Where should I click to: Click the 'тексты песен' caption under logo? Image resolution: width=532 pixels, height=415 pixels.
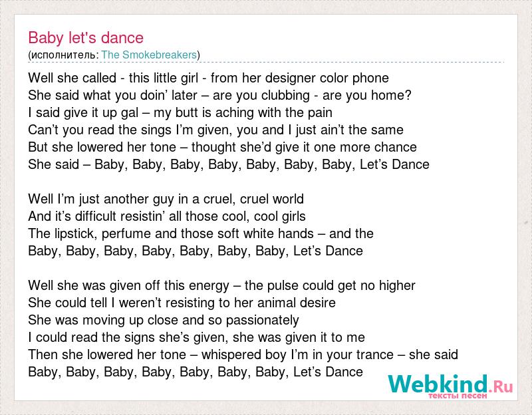tap(458, 396)
